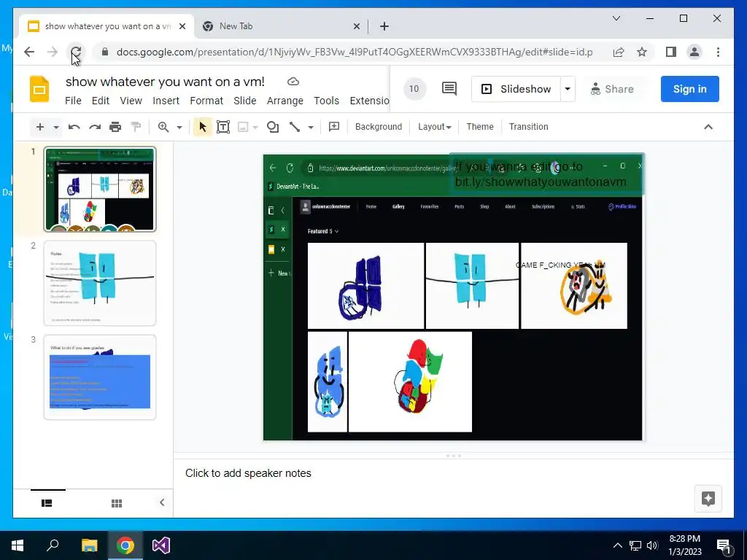Open the View menu
747x560 pixels.
pos(131,101)
